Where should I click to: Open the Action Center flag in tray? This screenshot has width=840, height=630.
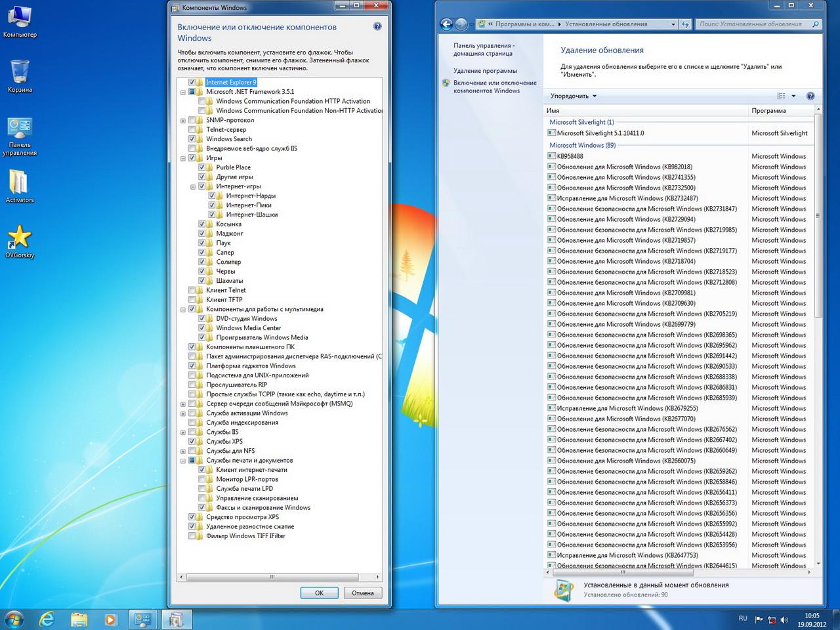(x=759, y=619)
